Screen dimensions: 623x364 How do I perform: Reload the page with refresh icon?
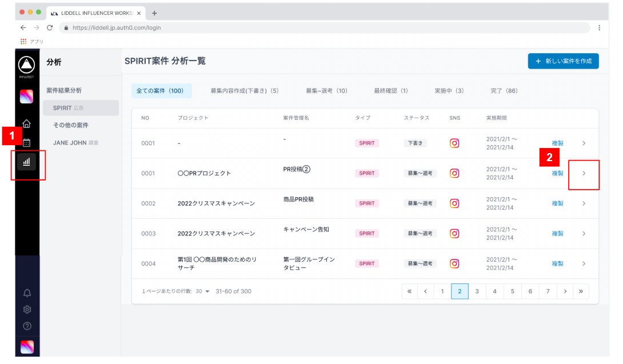50,28
